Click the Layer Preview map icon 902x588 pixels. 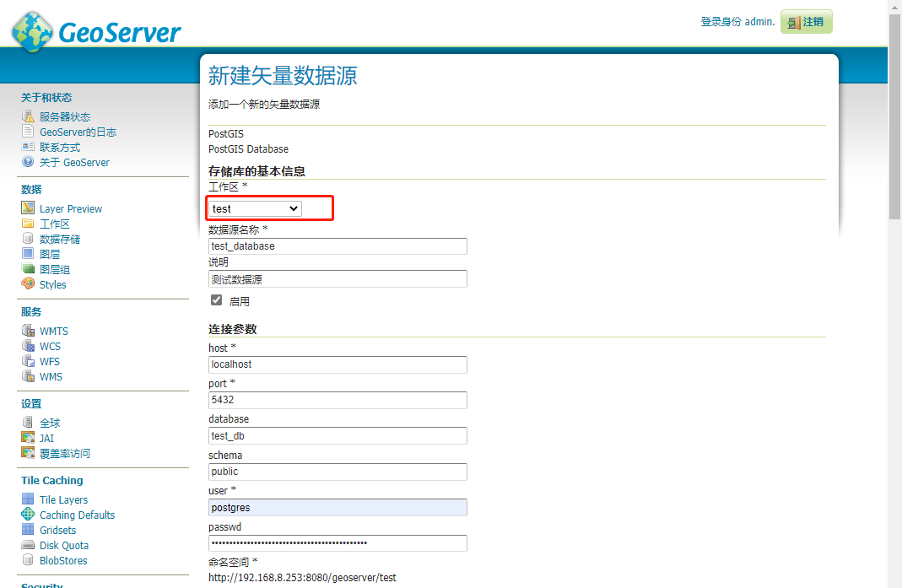(x=28, y=208)
